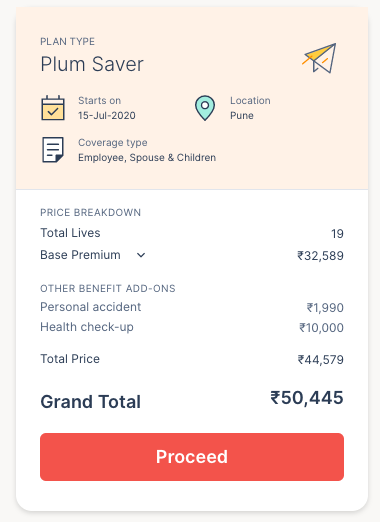
Task: Click the Price Breakdown heading
Action: (x=90, y=212)
